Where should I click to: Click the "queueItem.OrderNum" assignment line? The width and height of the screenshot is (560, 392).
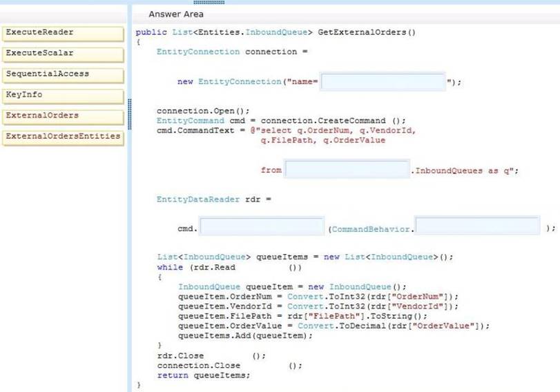pos(318,297)
